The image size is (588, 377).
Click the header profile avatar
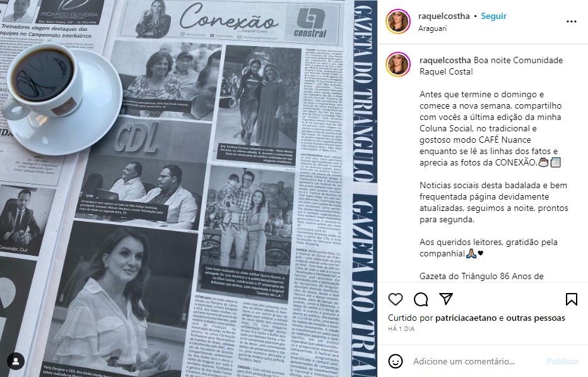pos(398,21)
